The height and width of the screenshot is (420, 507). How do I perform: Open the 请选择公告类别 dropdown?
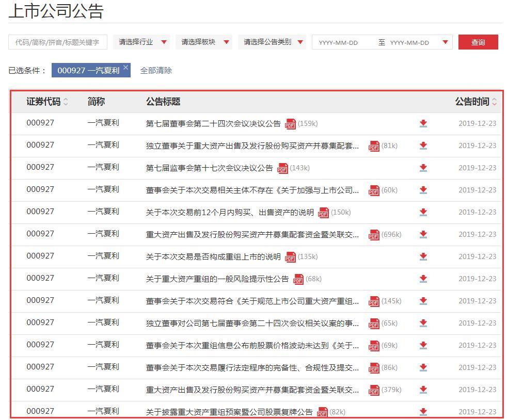point(272,42)
